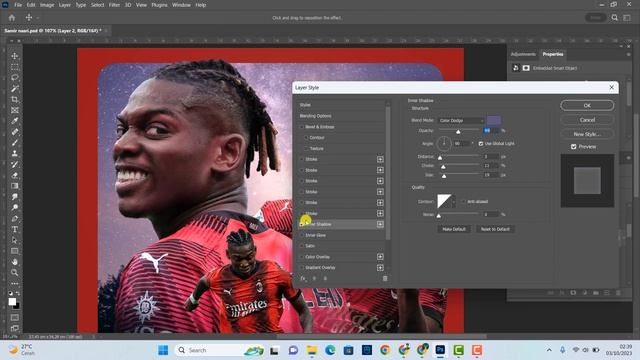Open Move tool preset dropdown arrow
The width and height of the screenshot is (640, 360).
pos(38,18)
